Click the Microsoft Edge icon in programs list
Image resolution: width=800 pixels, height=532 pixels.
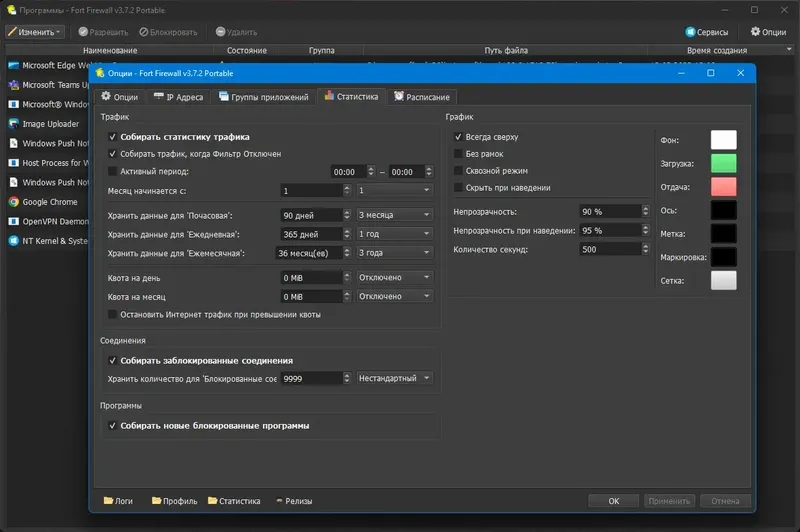point(14,65)
